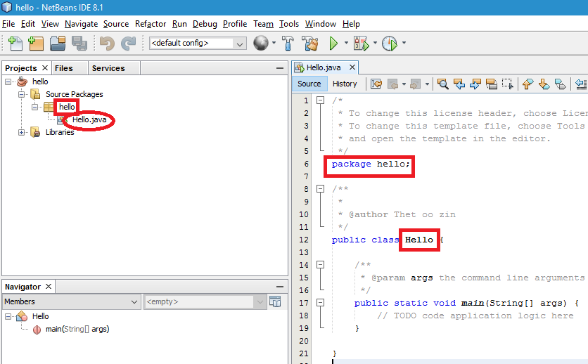Click Previous Bookmark up-arrow icon
The image size is (588, 364).
pyautogui.click(x=528, y=84)
